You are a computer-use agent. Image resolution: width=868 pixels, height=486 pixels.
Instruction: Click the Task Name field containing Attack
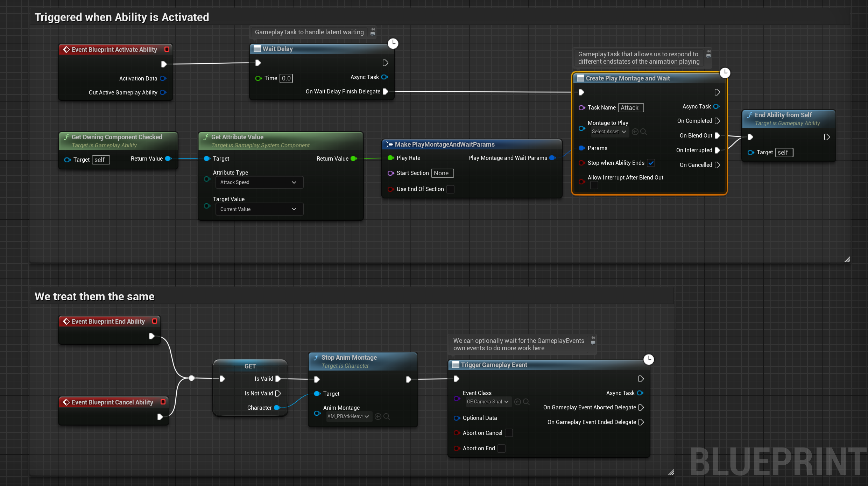631,108
